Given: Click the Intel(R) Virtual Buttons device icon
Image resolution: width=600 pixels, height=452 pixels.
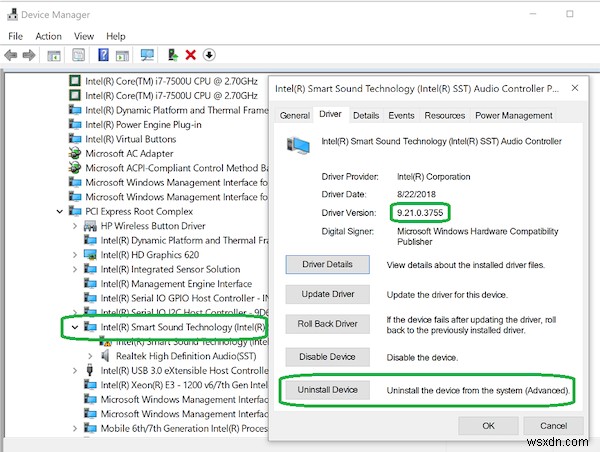Looking at the screenshot, I should tap(75, 139).
